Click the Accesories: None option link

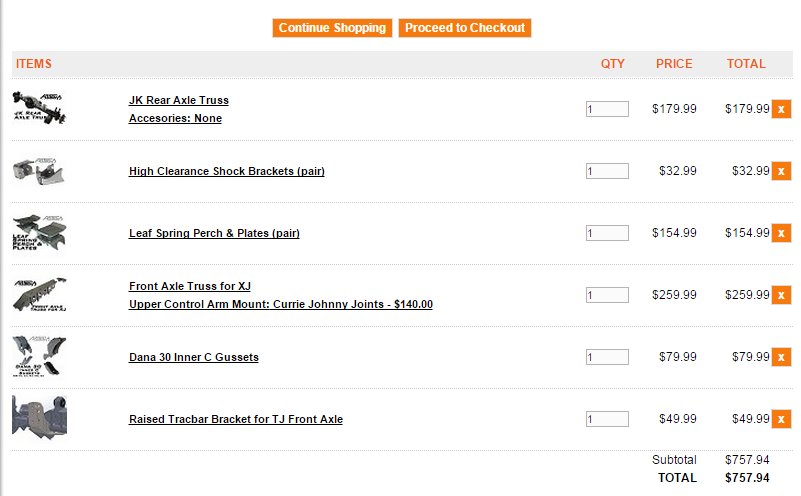[175, 118]
